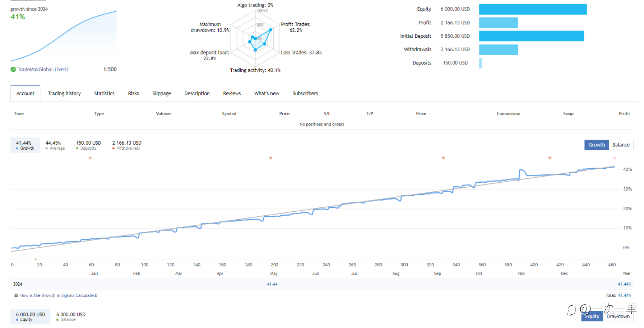Click the withdrawal marker above September
This screenshot has width=644, height=328.
click(x=443, y=158)
